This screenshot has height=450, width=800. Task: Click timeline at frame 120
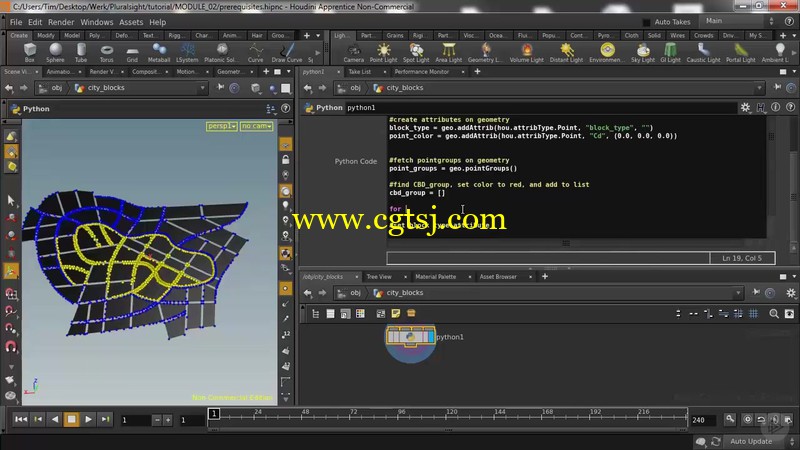coord(452,415)
